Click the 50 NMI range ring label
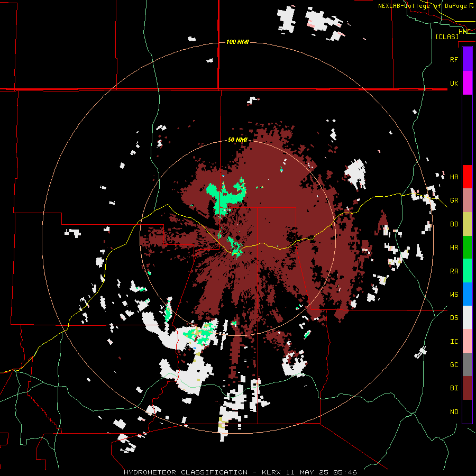Viewport: 476px width, 476px height. point(237,140)
